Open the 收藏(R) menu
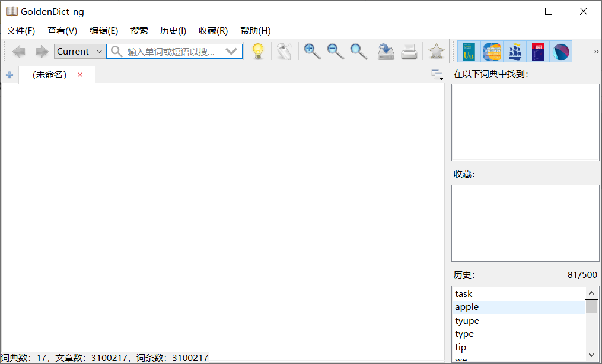602x364 pixels. (x=213, y=31)
